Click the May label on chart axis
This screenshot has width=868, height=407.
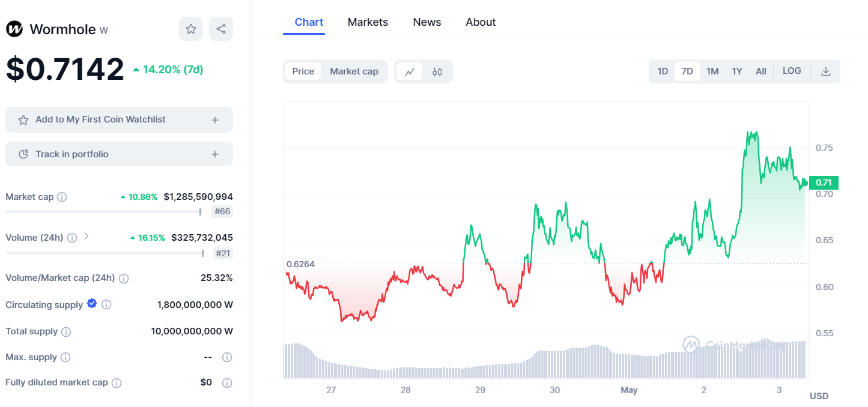coord(629,390)
